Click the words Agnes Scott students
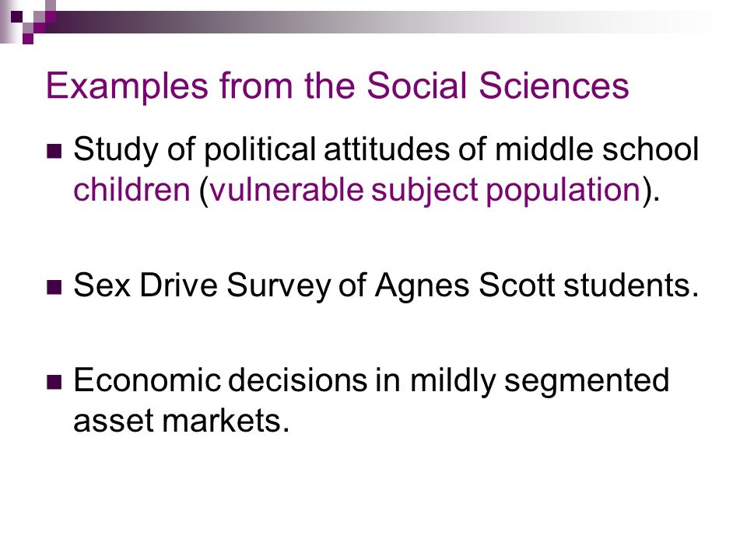Viewport: 747px width, 560px height. pos(536,286)
